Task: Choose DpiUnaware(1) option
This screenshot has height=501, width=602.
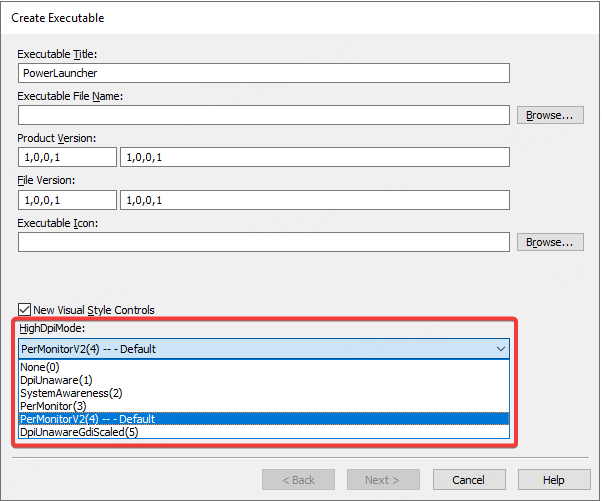Action: pos(56,380)
